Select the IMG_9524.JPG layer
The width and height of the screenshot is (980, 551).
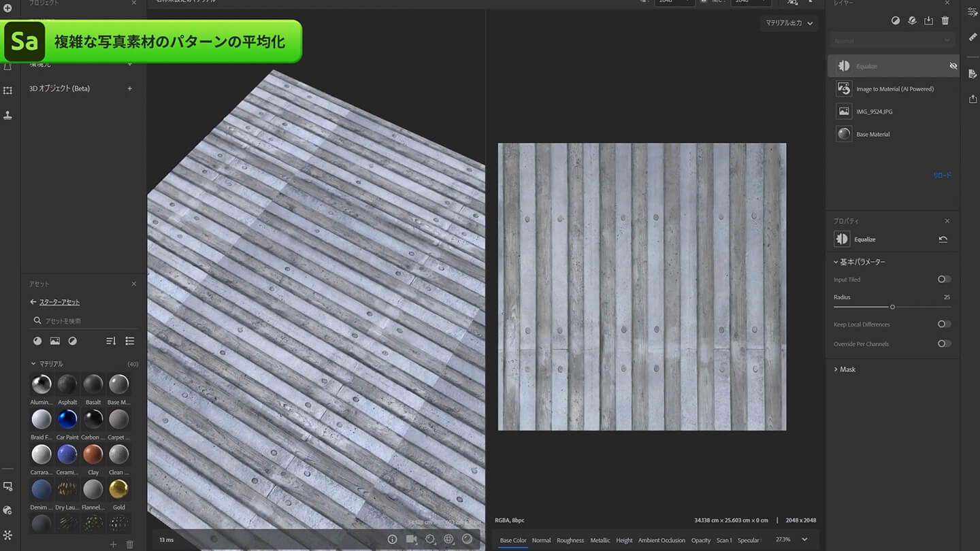click(x=894, y=112)
